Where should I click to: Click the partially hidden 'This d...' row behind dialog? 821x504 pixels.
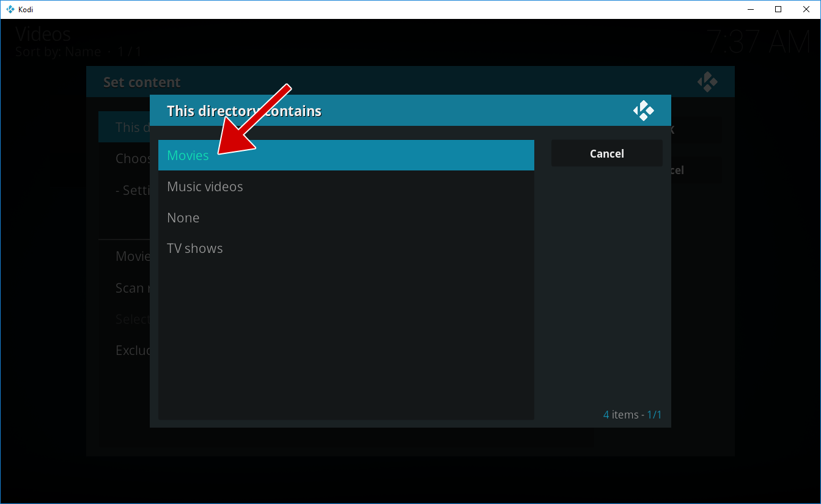[x=124, y=127]
